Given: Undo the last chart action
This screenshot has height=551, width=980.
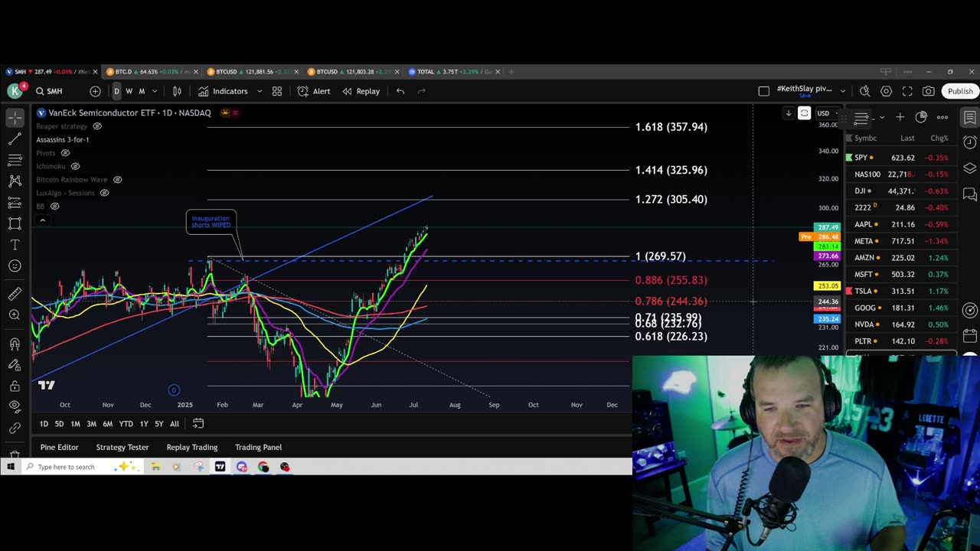Looking at the screenshot, I should pos(400,91).
